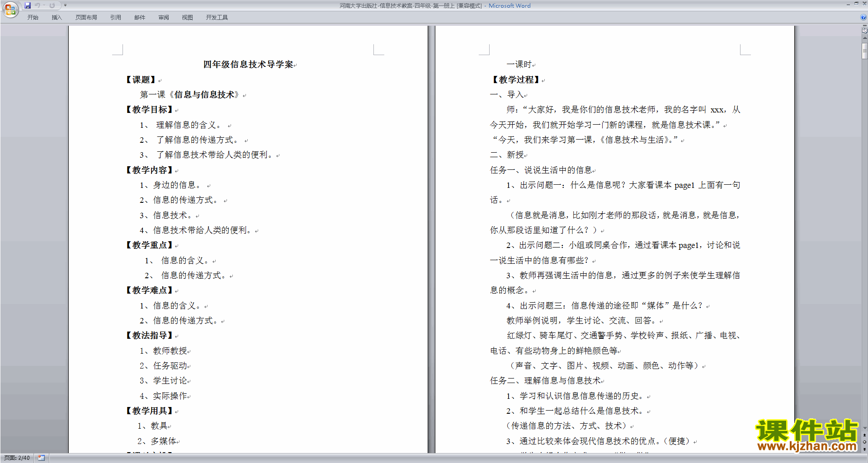Click the Next Page double-arrow button
Viewport: 868px width, 463px height.
[864, 449]
